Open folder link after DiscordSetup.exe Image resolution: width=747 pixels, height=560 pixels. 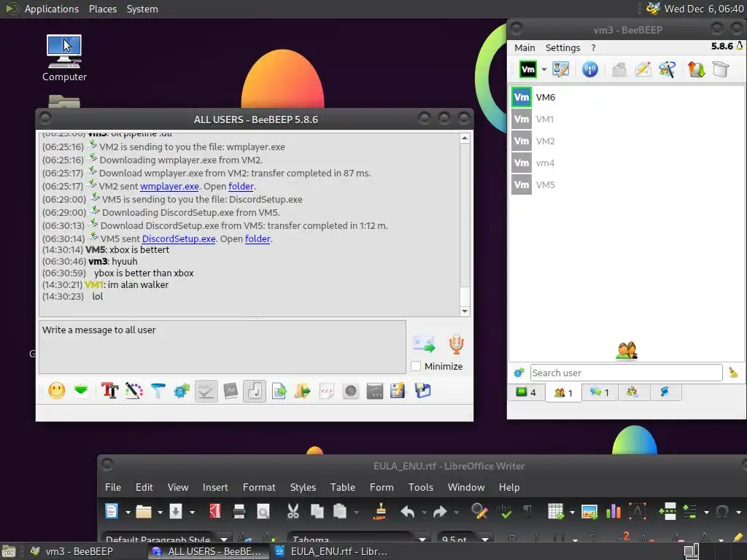coord(258,238)
